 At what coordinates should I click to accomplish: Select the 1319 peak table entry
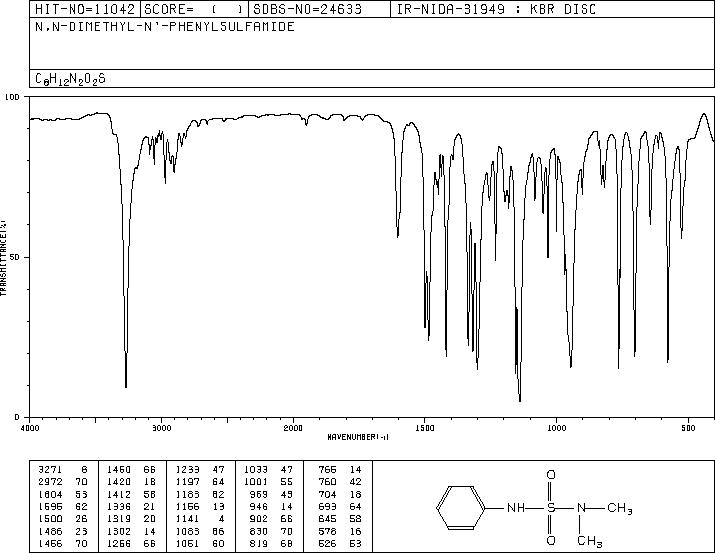click(x=132, y=519)
